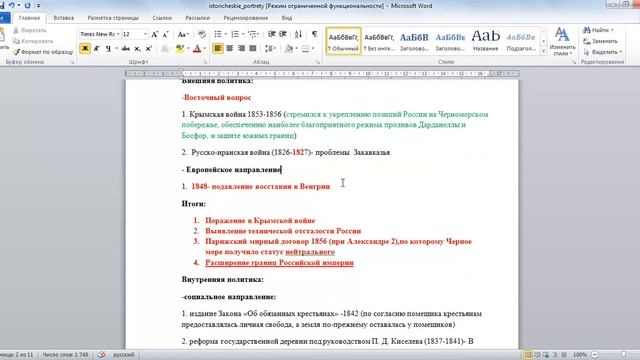Image resolution: width=640 pixels, height=360 pixels.
Task: Open the Главная ribbon tab
Action: coord(29,18)
